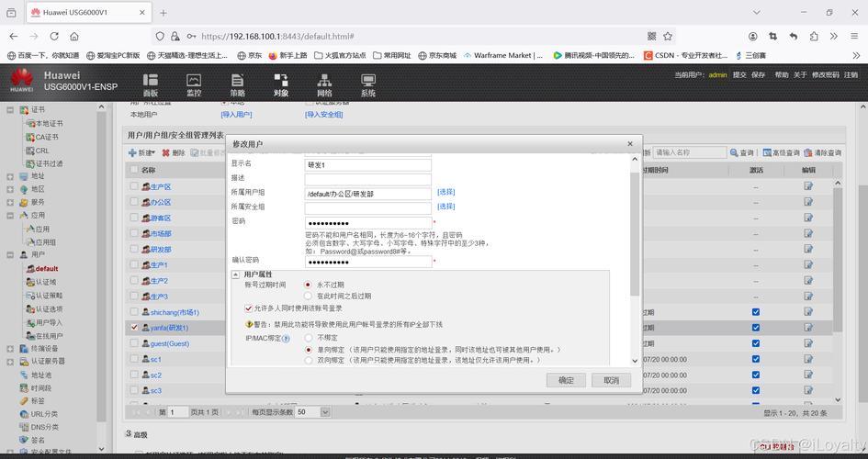Click the 删除 delete toolbar icon

(174, 152)
